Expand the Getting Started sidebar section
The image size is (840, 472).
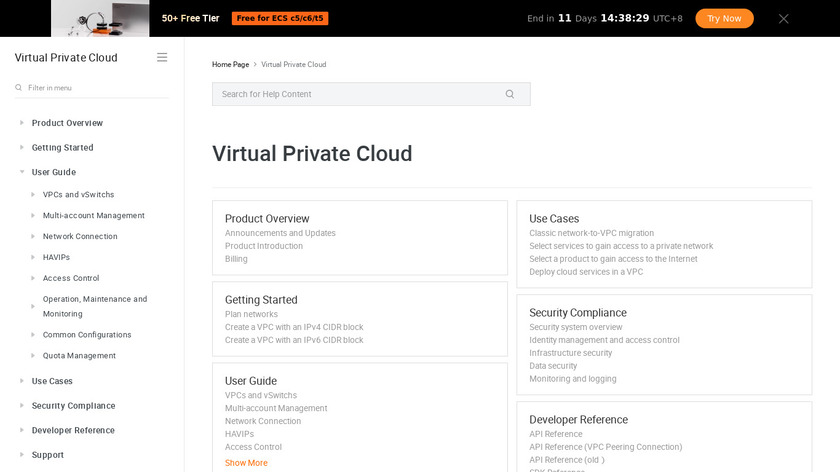coord(22,148)
